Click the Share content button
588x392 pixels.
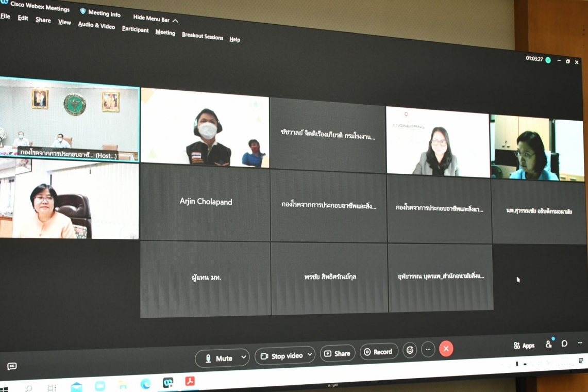pyautogui.click(x=337, y=353)
